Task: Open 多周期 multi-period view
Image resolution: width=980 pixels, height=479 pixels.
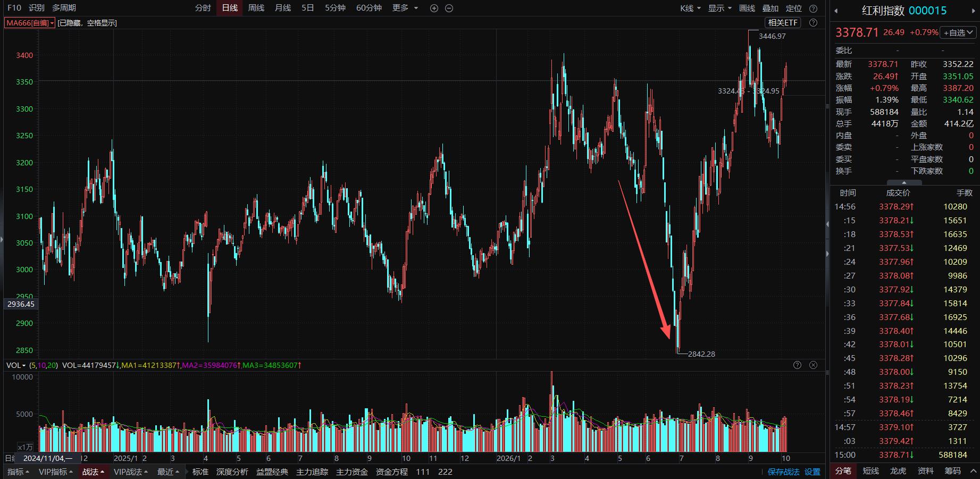Action: coord(64,8)
